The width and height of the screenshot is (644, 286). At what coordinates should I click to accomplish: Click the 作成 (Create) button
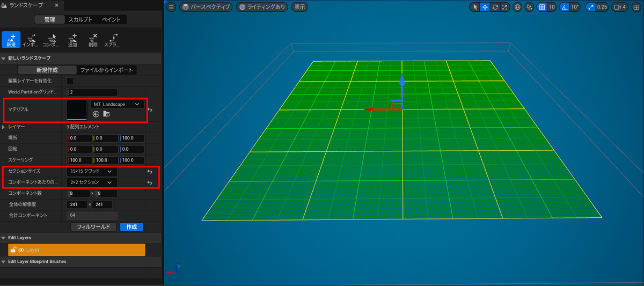(131, 227)
